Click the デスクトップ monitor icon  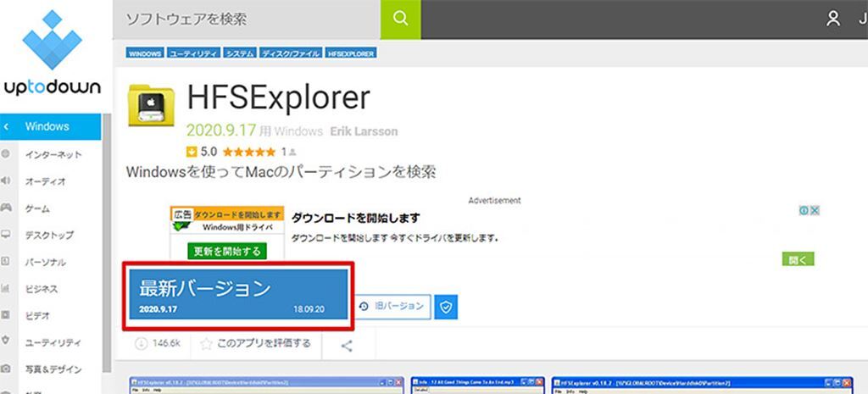tap(6, 234)
